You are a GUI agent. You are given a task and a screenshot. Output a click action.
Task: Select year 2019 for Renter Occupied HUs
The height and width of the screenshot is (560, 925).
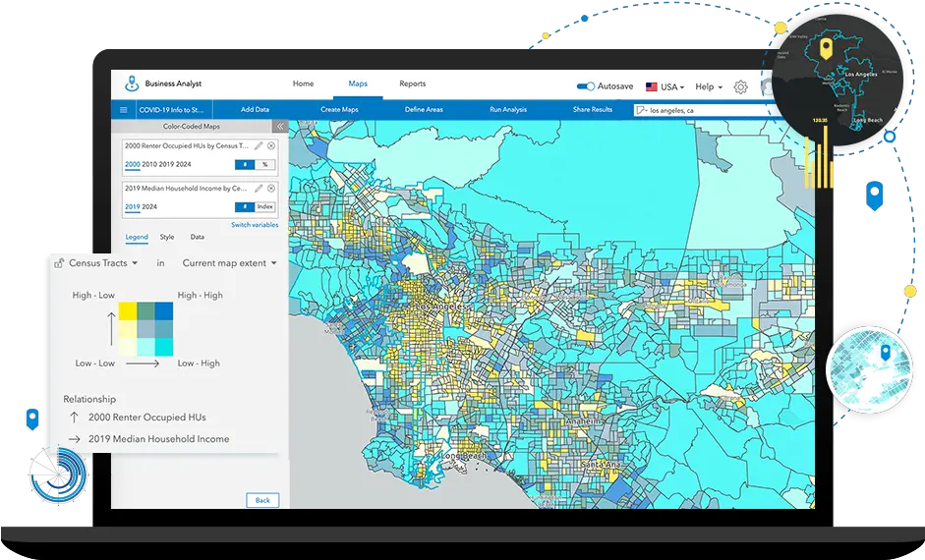pyautogui.click(x=166, y=164)
